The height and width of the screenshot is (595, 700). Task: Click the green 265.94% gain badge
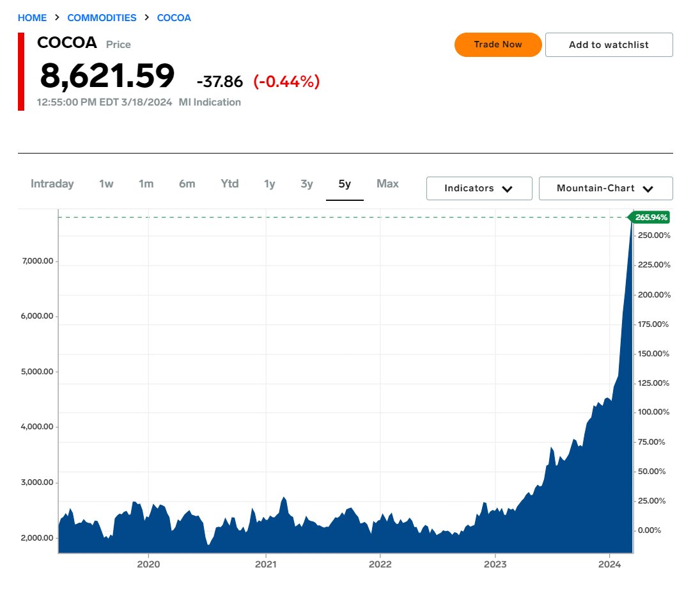coord(651,218)
